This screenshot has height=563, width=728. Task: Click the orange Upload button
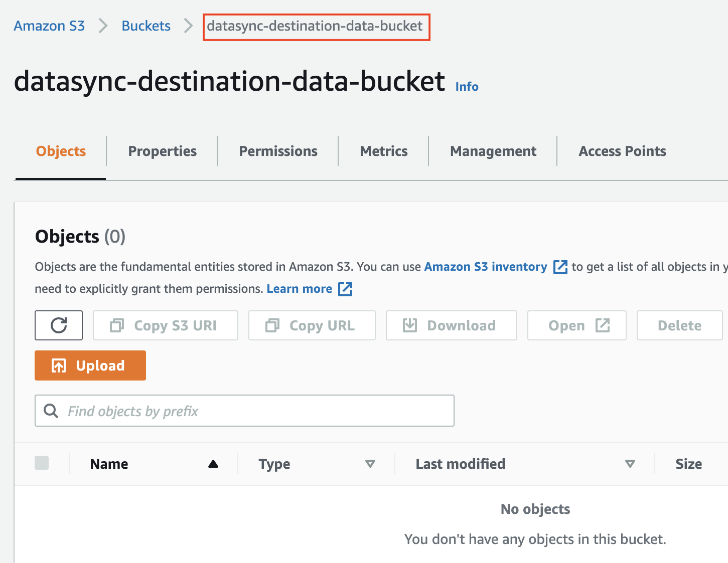click(x=90, y=365)
